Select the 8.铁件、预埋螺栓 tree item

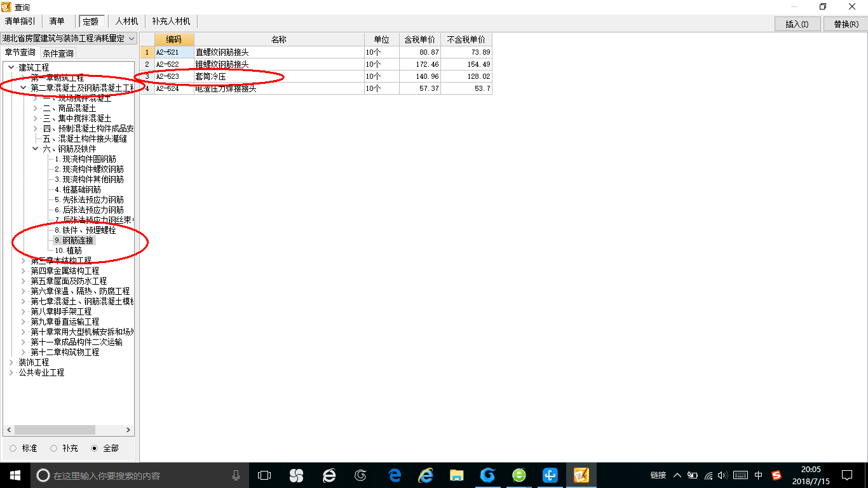pos(85,230)
